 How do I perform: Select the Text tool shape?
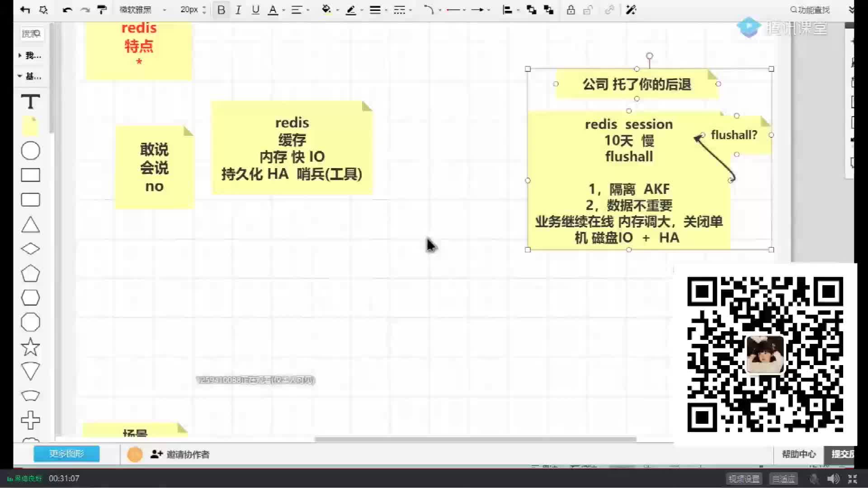pyautogui.click(x=30, y=102)
